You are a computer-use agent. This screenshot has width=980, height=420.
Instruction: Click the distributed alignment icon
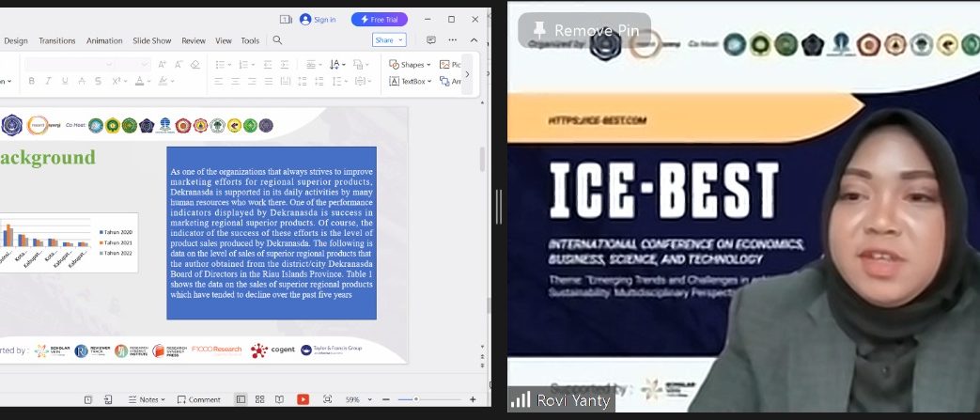tap(285, 81)
